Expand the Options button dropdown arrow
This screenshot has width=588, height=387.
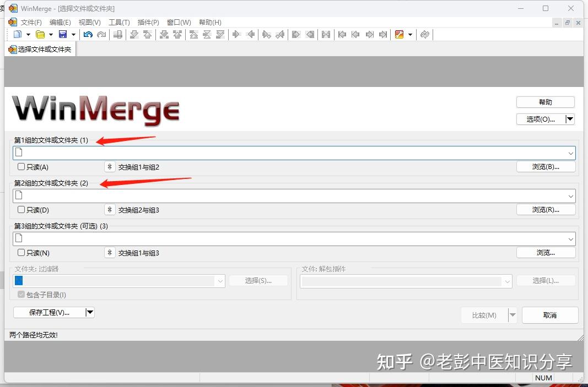570,119
